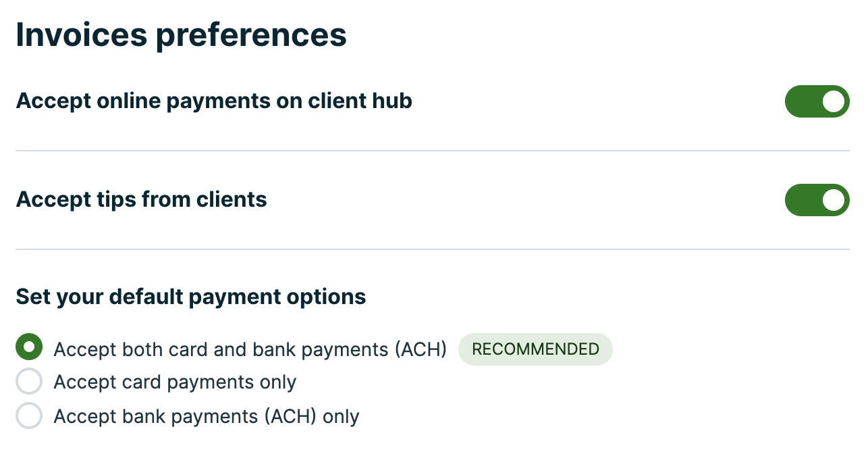Click the "Invoices preferences" page heading
Image resolution: width=868 pixels, height=450 pixels.
pyautogui.click(x=181, y=35)
